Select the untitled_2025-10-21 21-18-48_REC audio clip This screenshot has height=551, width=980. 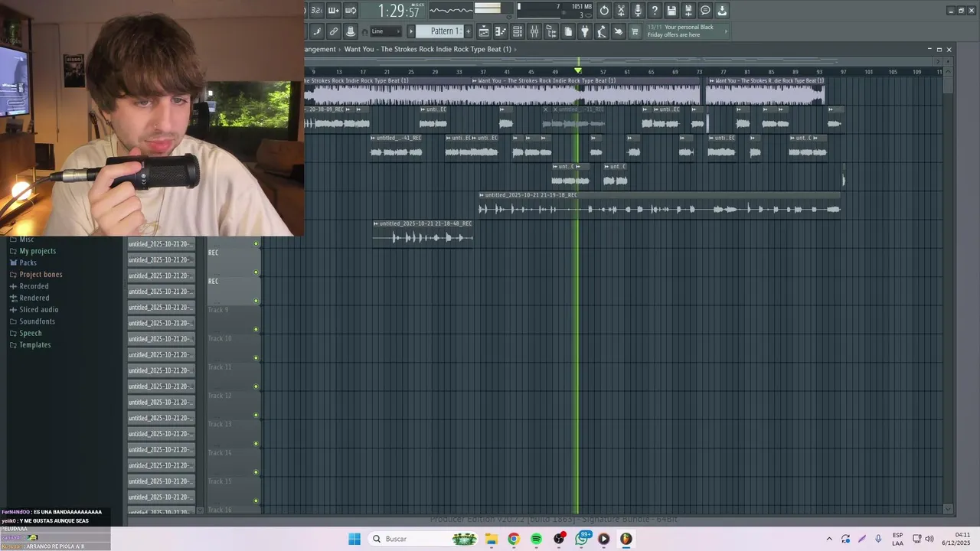tap(423, 233)
